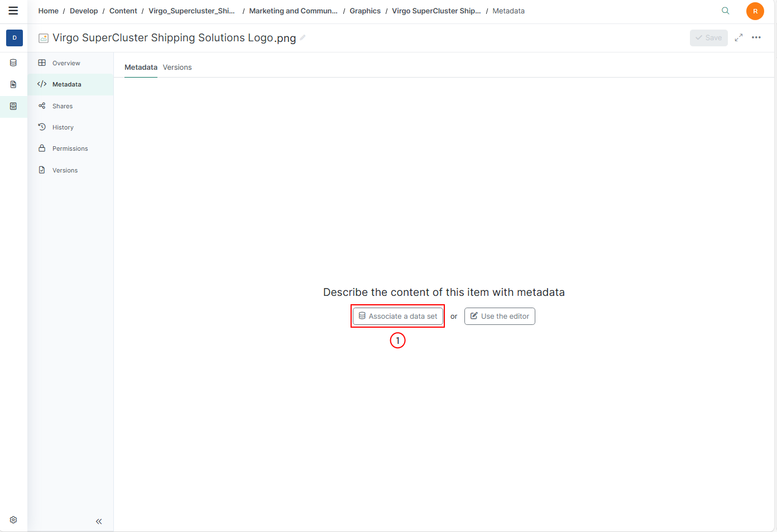Image resolution: width=777 pixels, height=532 pixels.
Task: Navigate to Graphics breadcrumb link
Action: pyautogui.click(x=365, y=11)
